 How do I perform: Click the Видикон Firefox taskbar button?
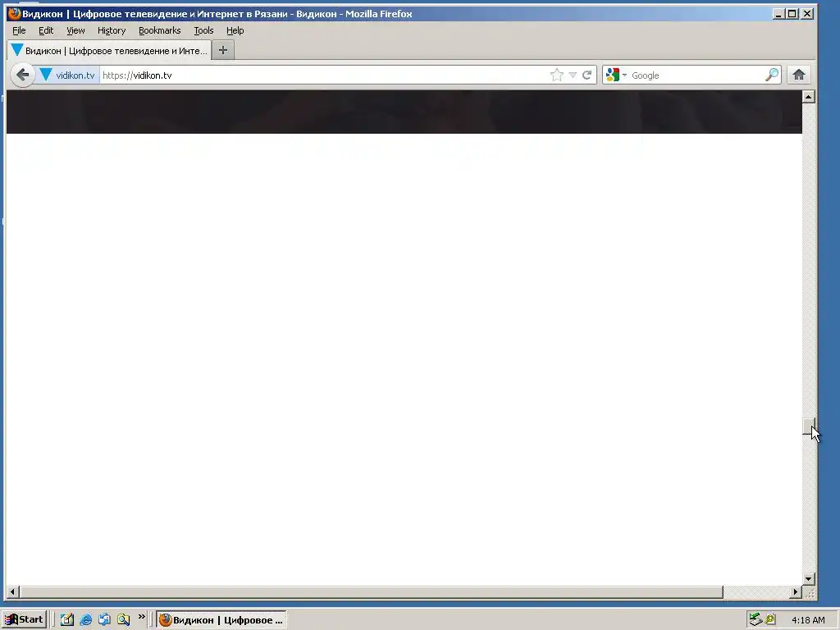(221, 620)
